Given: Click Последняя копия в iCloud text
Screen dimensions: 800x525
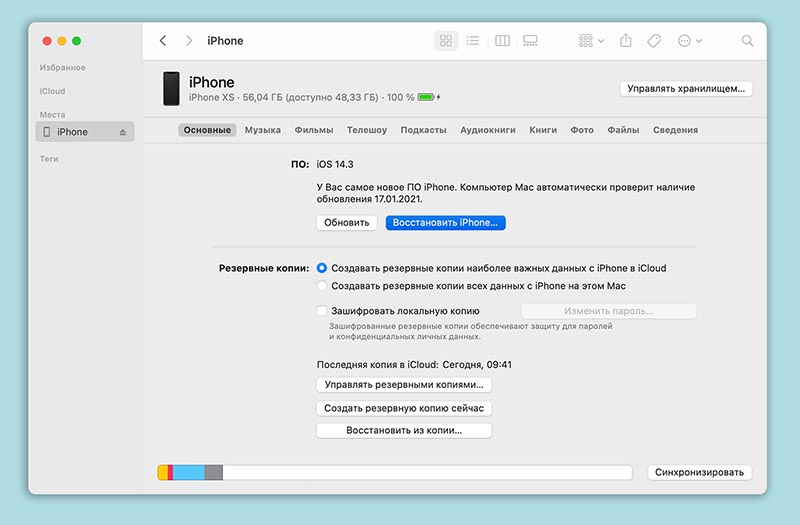Looking at the screenshot, I should [414, 365].
